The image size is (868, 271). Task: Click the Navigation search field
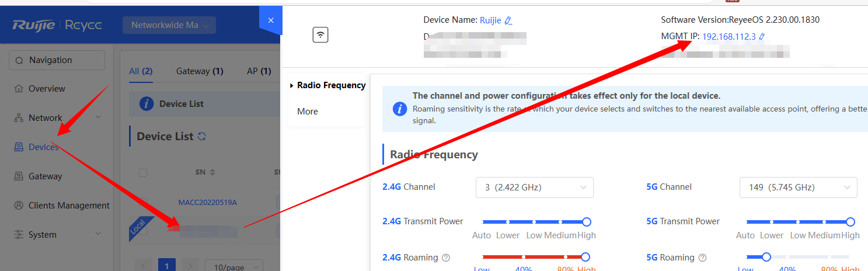tap(57, 60)
